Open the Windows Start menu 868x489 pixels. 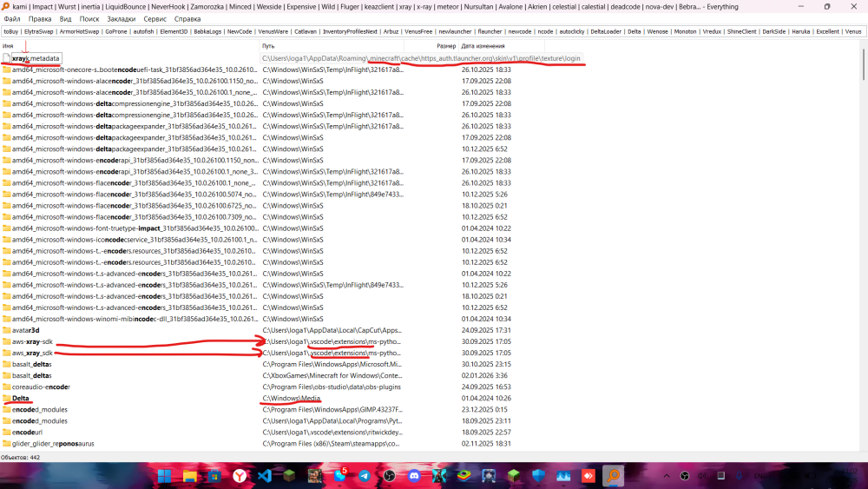[x=164, y=476]
